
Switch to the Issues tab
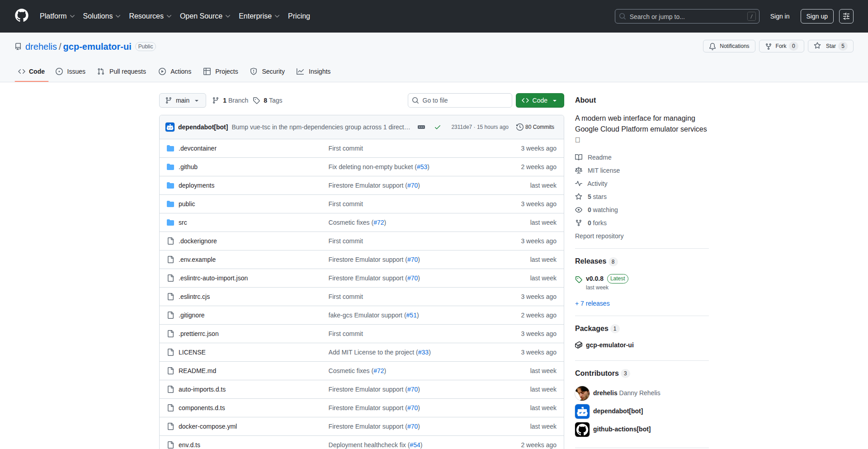click(71, 71)
